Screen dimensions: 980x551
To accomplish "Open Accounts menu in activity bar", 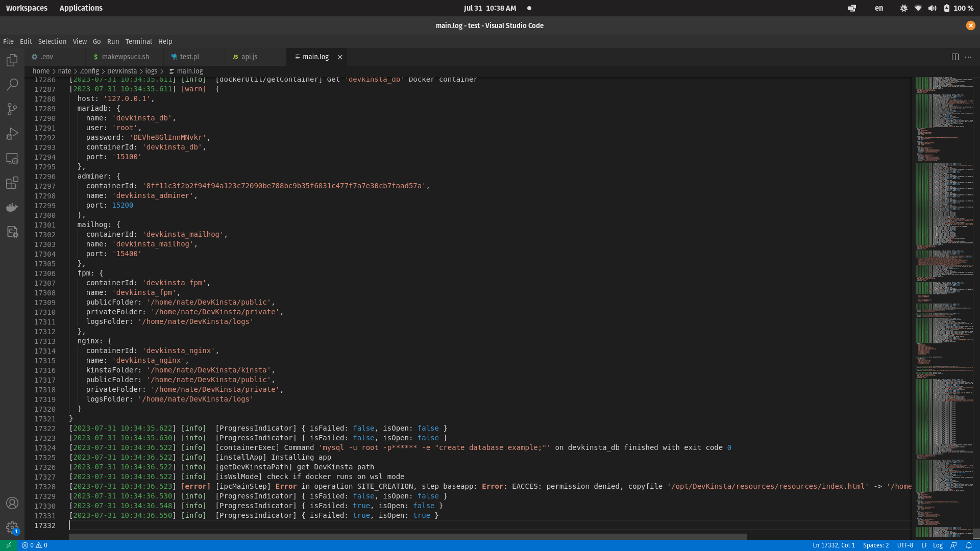I will (x=12, y=504).
